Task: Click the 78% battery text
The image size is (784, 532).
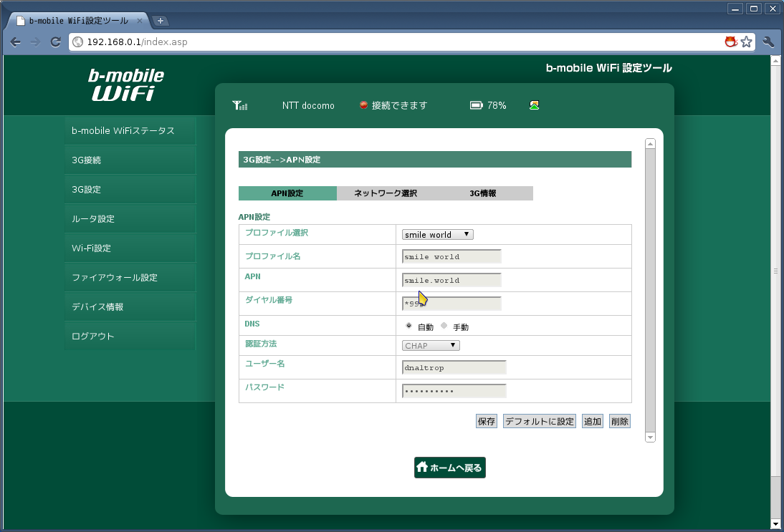Action: click(x=497, y=105)
